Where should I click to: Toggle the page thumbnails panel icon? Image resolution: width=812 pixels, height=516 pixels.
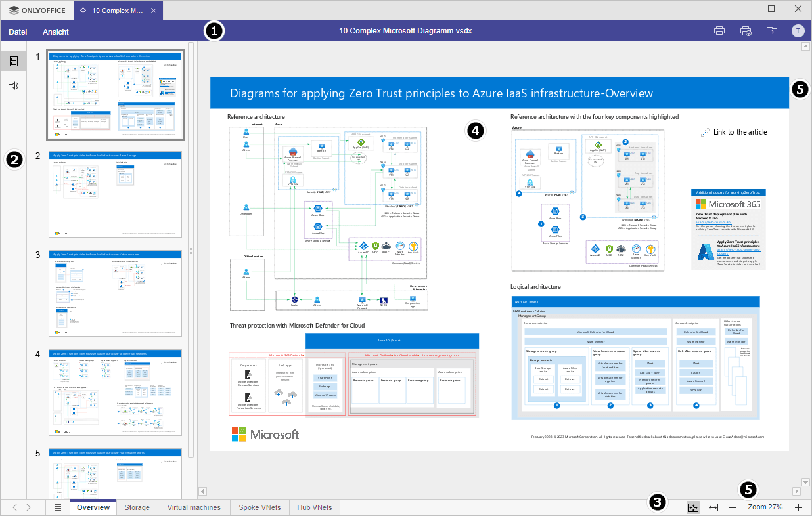coord(13,61)
